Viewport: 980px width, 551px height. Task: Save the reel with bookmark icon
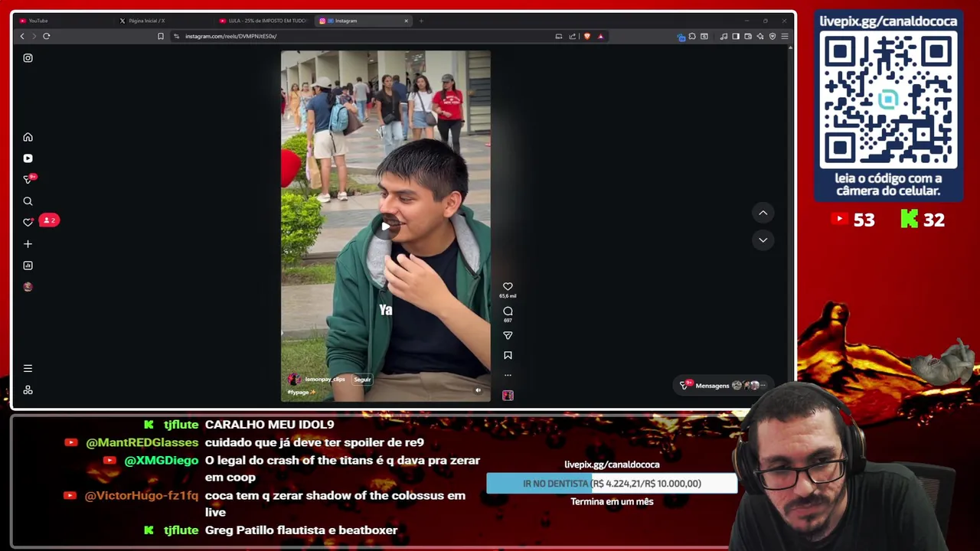click(x=508, y=355)
